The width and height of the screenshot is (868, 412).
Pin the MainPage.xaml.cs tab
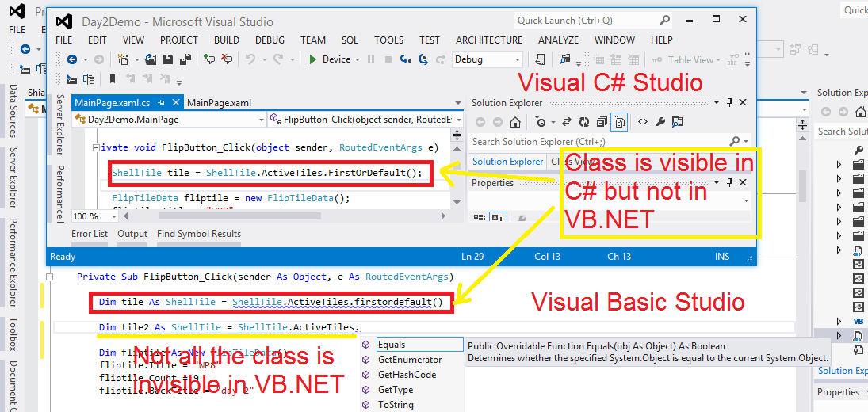[162, 102]
